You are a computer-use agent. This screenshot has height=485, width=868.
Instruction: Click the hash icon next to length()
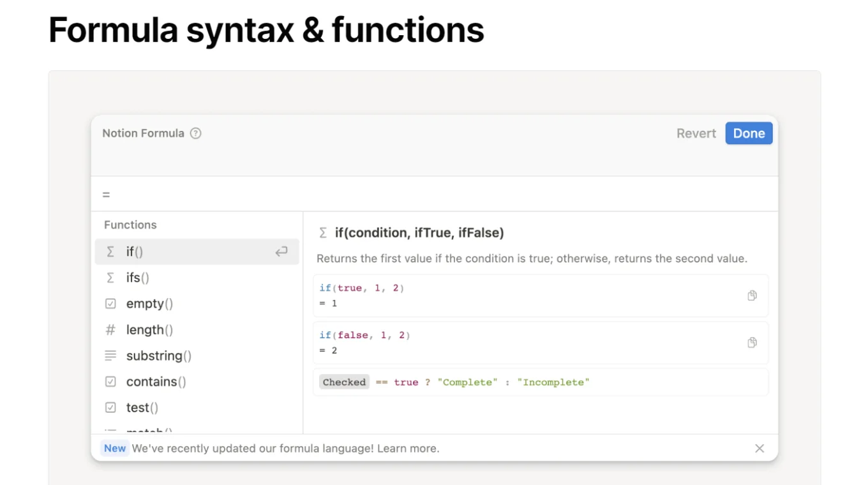pyautogui.click(x=110, y=330)
